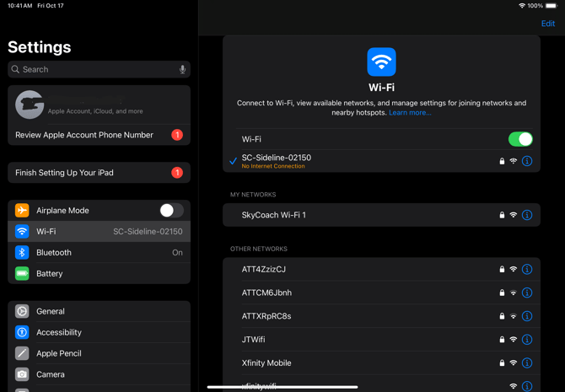This screenshot has height=392, width=565.
Task: Open info icon for JTWifi
Action: coord(527,340)
